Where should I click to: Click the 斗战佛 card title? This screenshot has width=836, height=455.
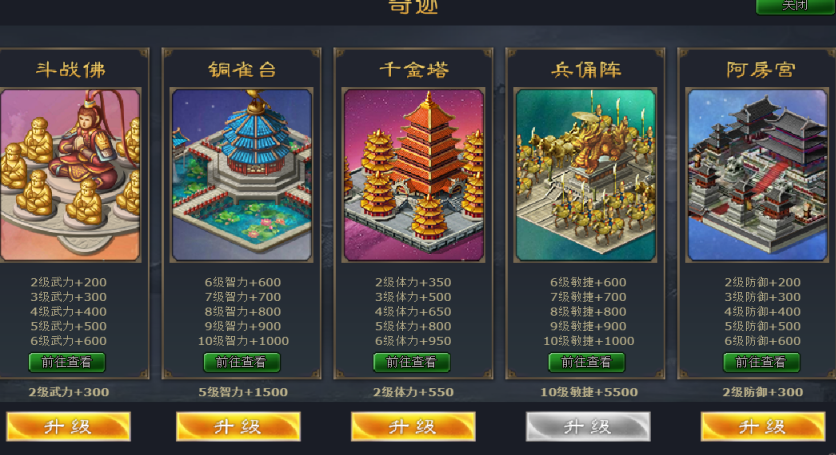click(70, 69)
